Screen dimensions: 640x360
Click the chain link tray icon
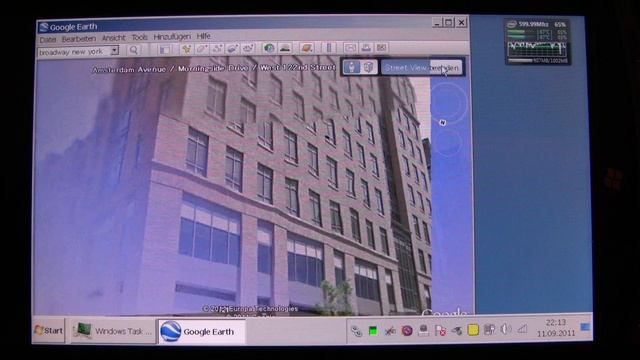(x=356, y=331)
